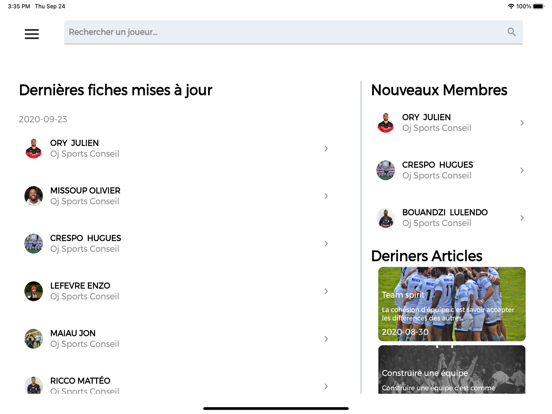552x414 pixels.
Task: Click Oj Sports Conseil under MAIAU JON
Action: coord(84,344)
